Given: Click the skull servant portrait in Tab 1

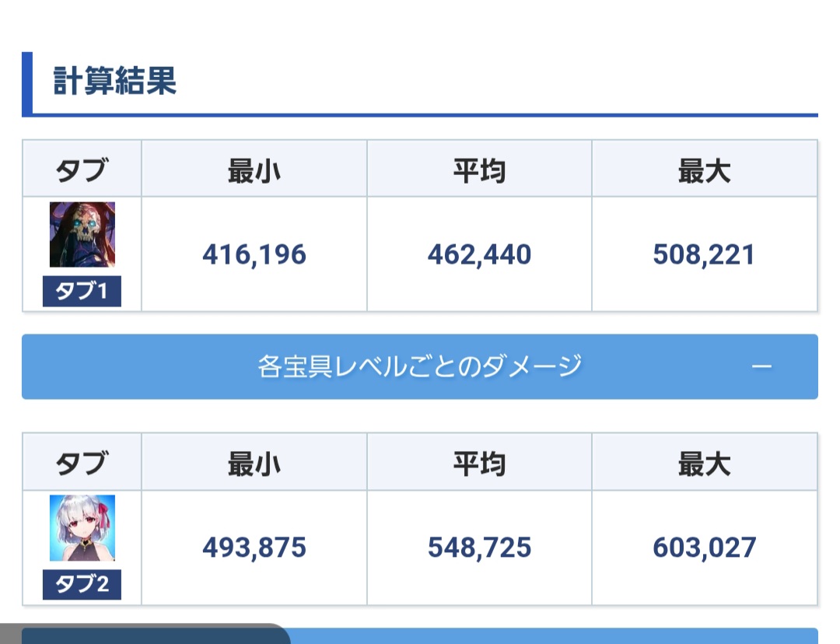Looking at the screenshot, I should tap(82, 234).
